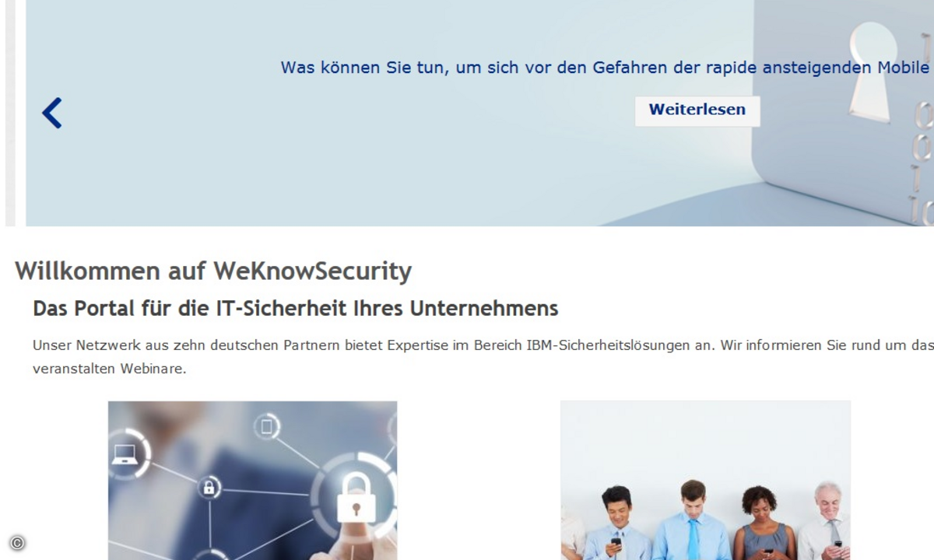Click the Weiterlesen button
Viewport: 934px width, 560px height.
pyautogui.click(x=697, y=110)
